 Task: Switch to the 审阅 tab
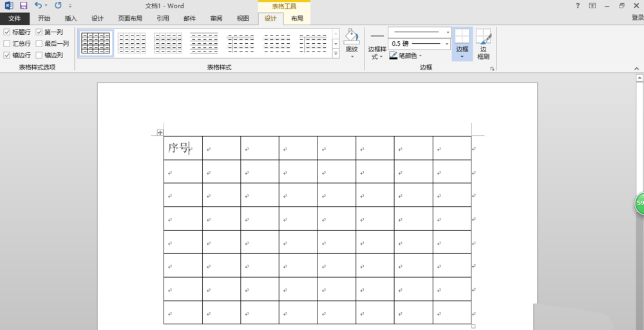click(x=216, y=19)
